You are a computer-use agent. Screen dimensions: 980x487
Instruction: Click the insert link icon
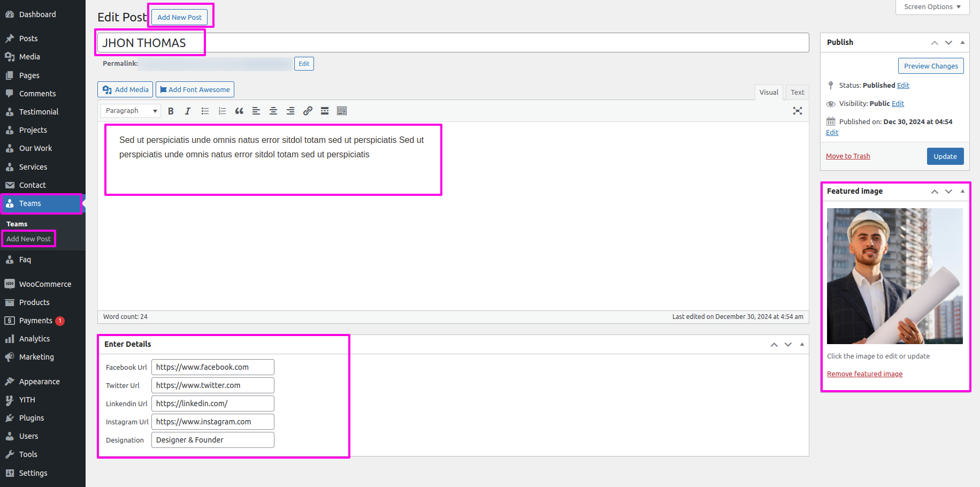(x=308, y=111)
